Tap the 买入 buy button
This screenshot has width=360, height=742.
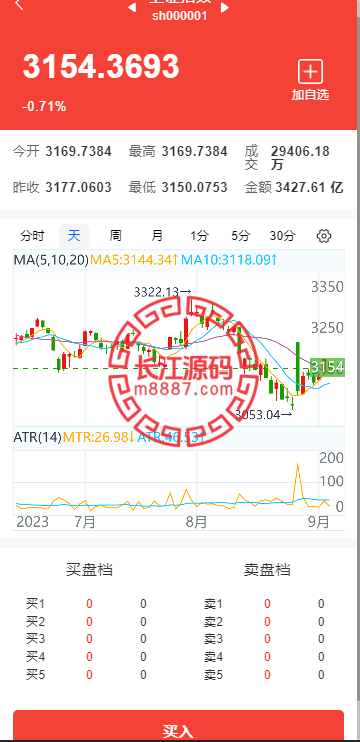pyautogui.click(x=178, y=725)
